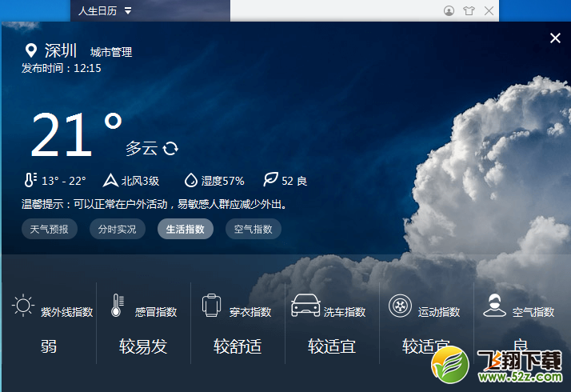Click the clothing icon for 穿衣指数
The width and height of the screenshot is (571, 392).
(212, 306)
